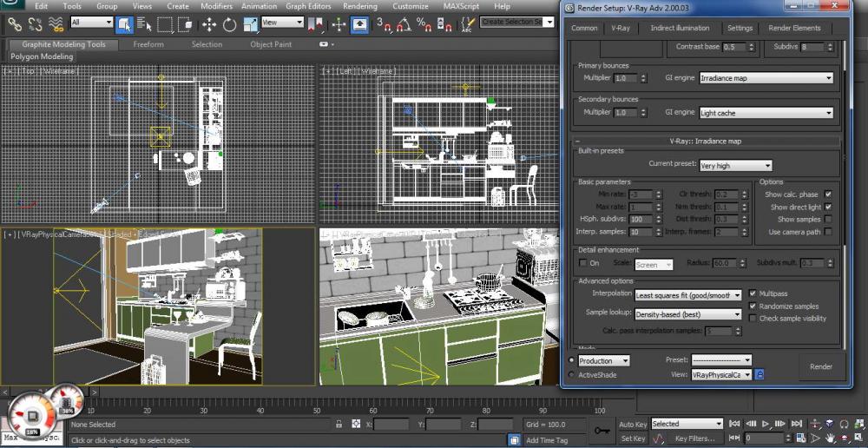This screenshot has width=868, height=448.
Task: Uncheck Randomize samples
Action: pos(753,306)
